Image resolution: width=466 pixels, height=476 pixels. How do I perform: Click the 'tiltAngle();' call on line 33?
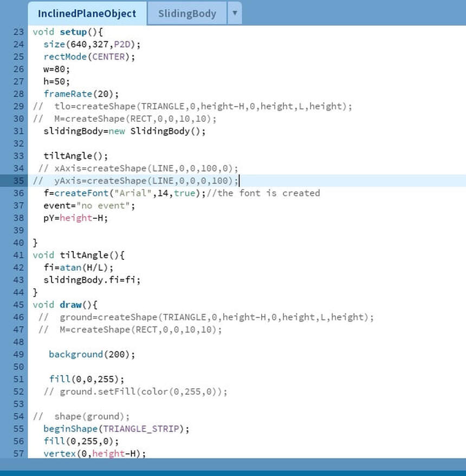[76, 156]
